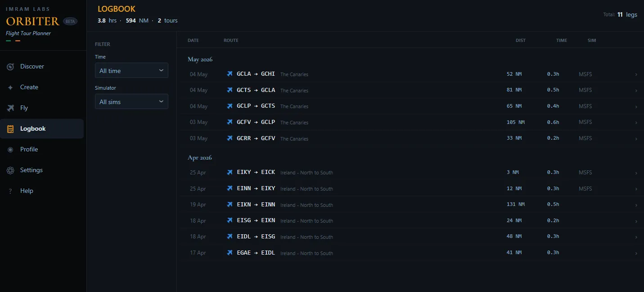Image resolution: width=644 pixels, height=292 pixels.
Task: Click plane icon for EIKN → EINN leg
Action: click(x=230, y=205)
